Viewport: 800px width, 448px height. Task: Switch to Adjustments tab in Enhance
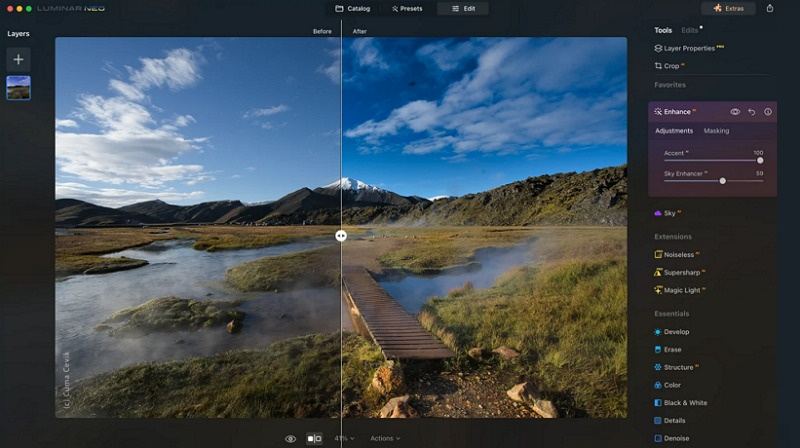click(x=674, y=131)
